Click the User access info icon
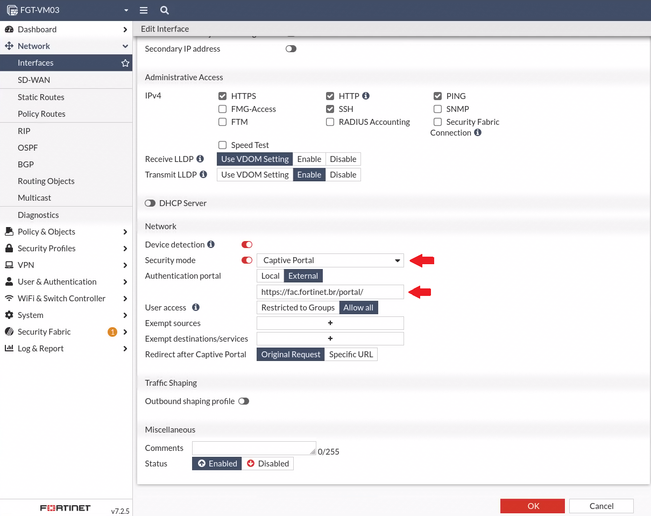 tap(196, 307)
